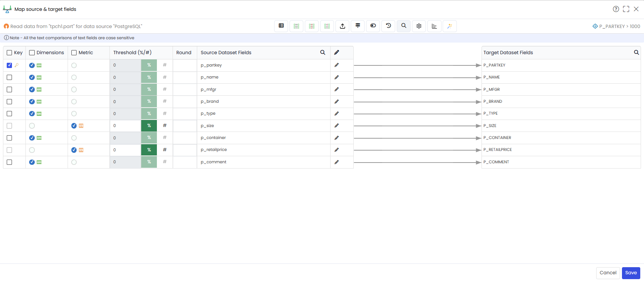
Task: Check the Dimensions header checkbox
Action: [32, 53]
